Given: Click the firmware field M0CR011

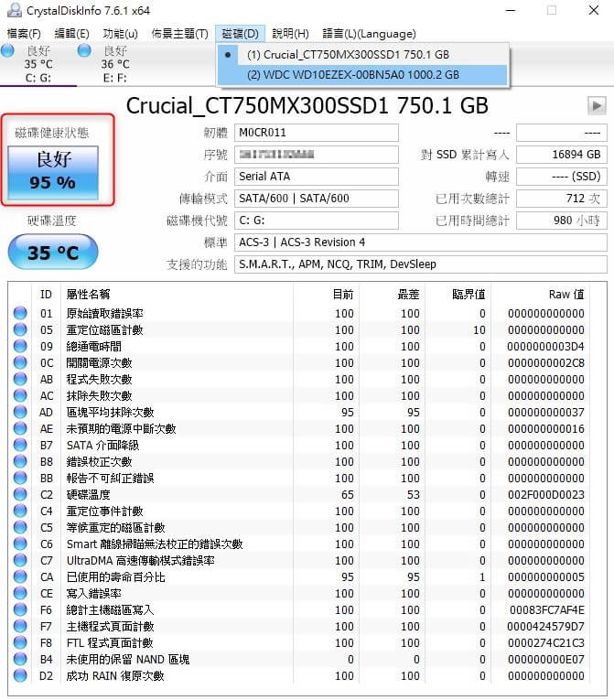Looking at the screenshot, I should click(317, 133).
